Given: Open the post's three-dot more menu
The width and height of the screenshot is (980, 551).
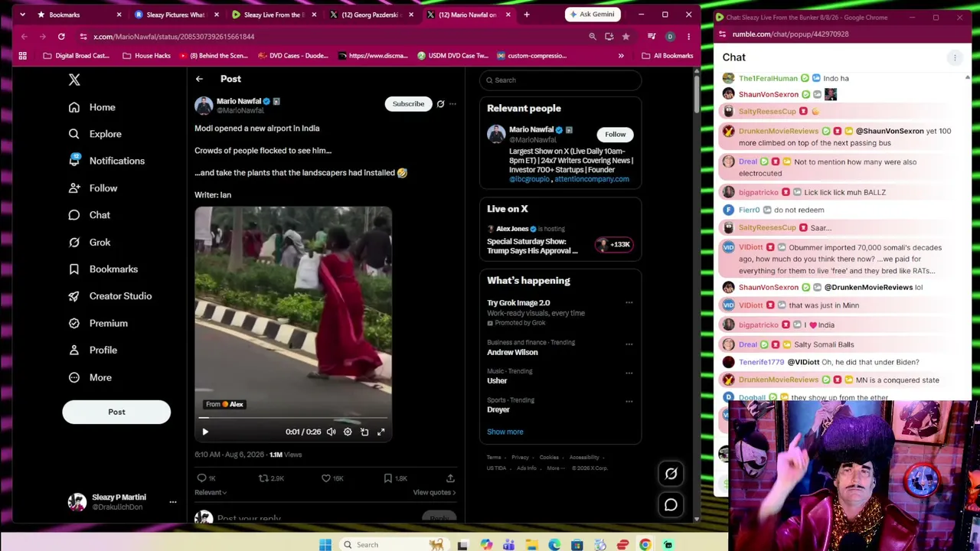Looking at the screenshot, I should tap(452, 103).
